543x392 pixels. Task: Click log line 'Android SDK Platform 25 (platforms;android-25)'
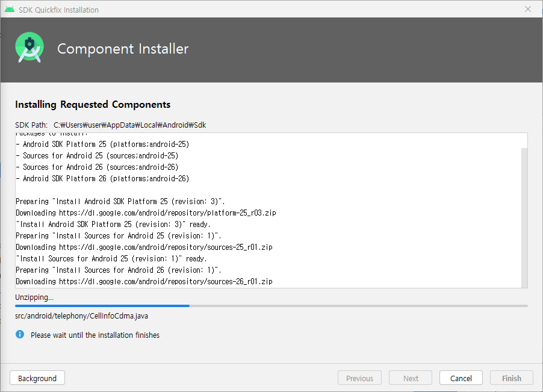pos(102,144)
